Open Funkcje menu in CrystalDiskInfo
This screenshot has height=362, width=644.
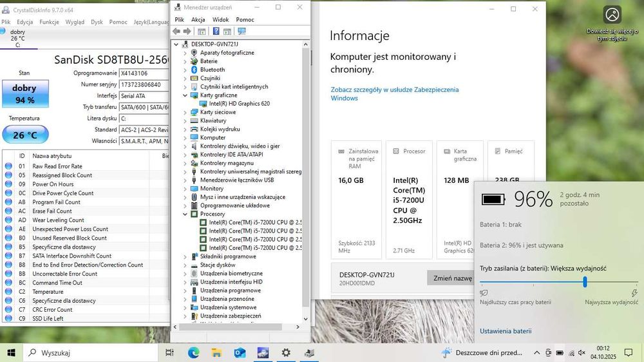[x=49, y=22]
